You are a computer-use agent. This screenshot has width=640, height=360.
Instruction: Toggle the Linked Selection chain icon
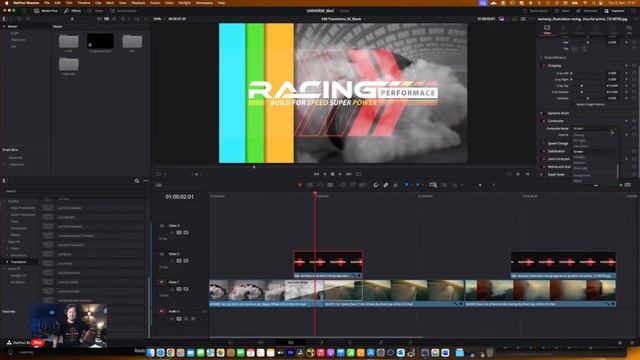tap(386, 185)
